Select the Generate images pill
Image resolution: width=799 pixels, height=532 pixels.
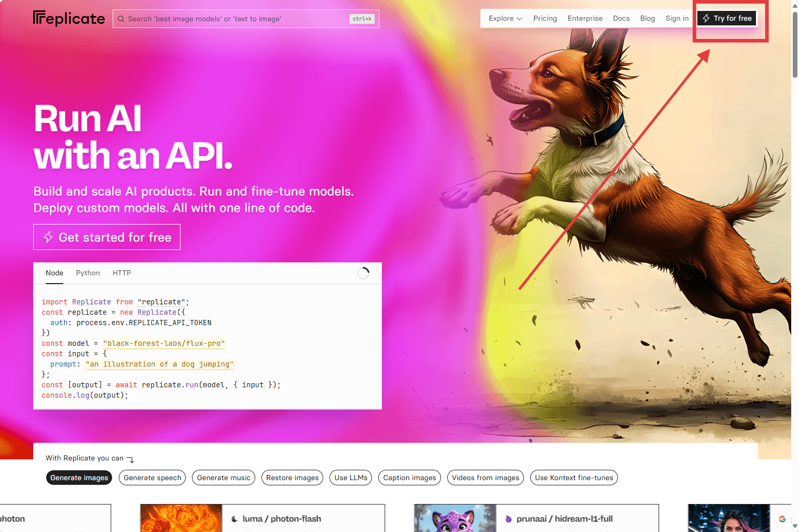[x=79, y=478]
